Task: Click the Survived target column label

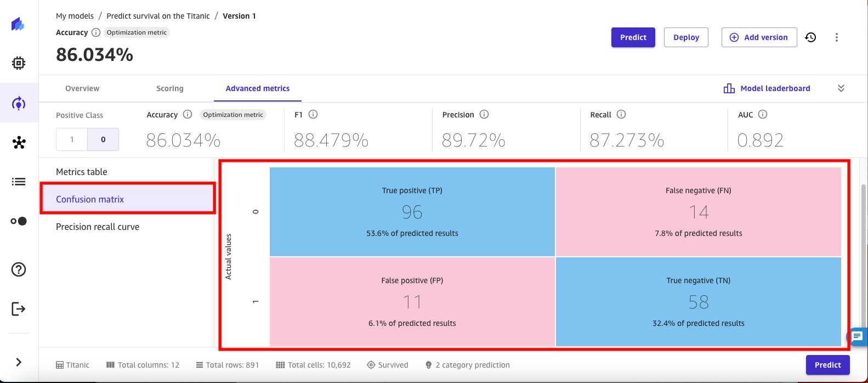Action: coord(388,365)
